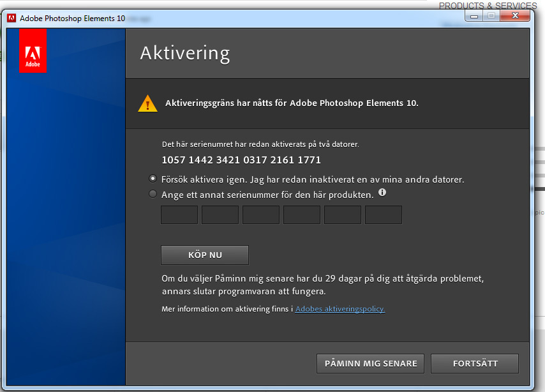This screenshot has width=545, height=392.
Task: Click 'Det här serienumret har redan aktiverats' text
Action: 260,144
